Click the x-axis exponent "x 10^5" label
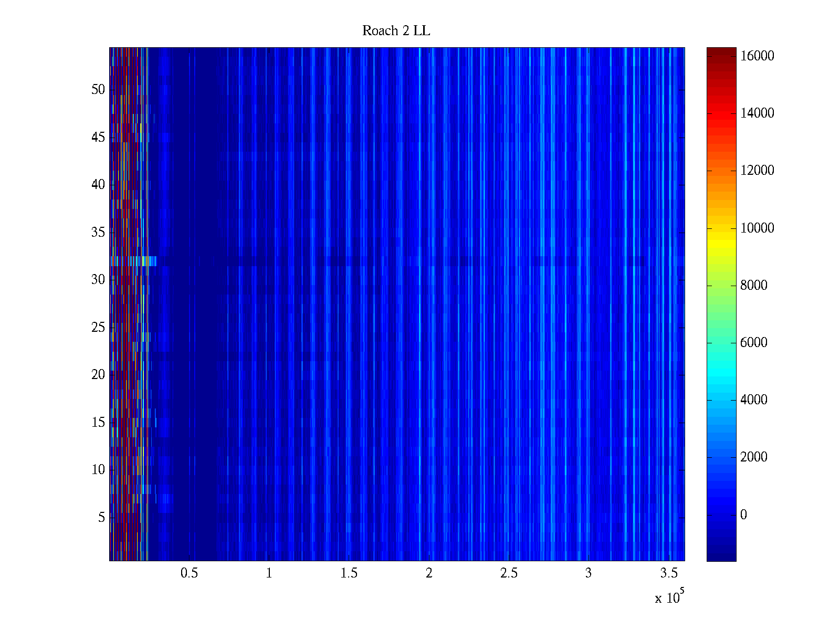The height and width of the screenshot is (630, 840). [669, 597]
